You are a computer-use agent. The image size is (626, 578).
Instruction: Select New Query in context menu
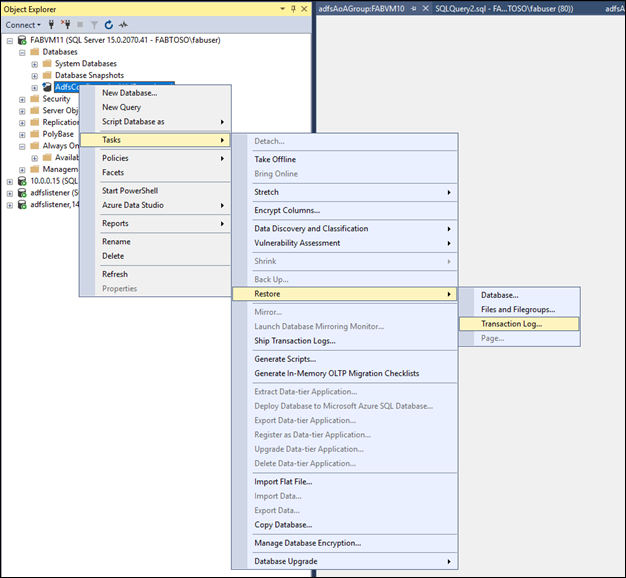155,107
